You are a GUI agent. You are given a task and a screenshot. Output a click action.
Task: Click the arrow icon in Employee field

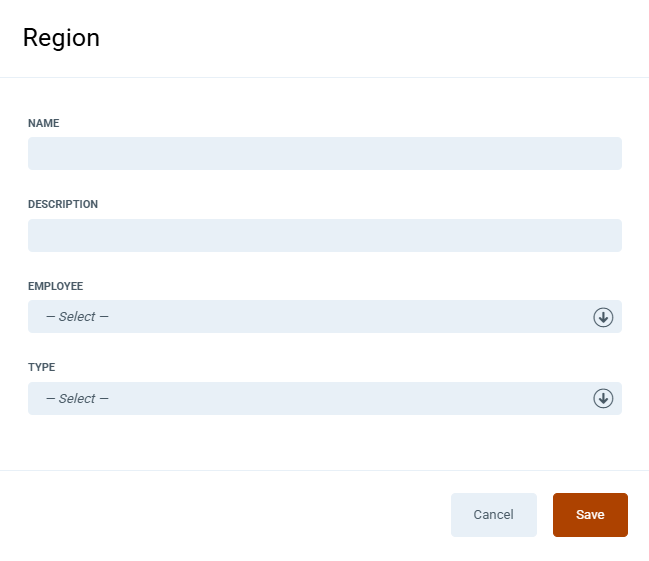(x=603, y=317)
